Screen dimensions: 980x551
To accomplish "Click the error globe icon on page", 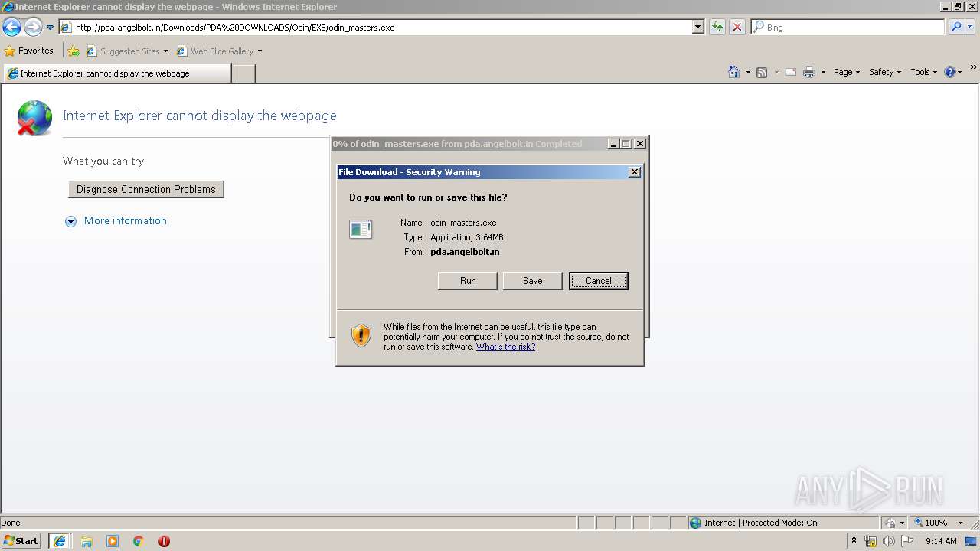I will 34,118.
